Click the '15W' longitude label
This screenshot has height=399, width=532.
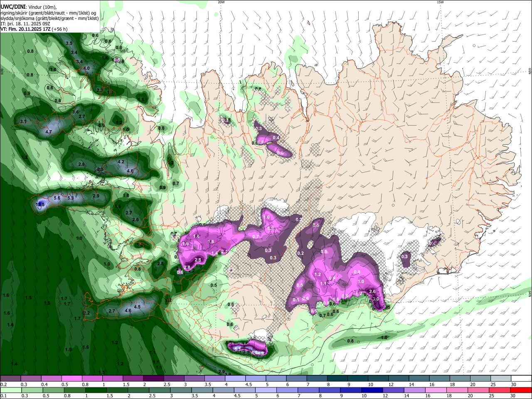(440, 2)
